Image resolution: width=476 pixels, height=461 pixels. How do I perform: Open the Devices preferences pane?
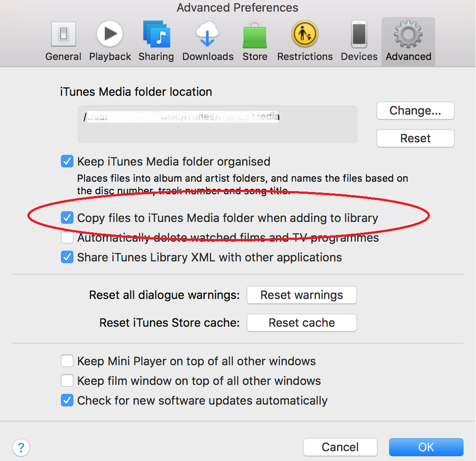pos(359,41)
